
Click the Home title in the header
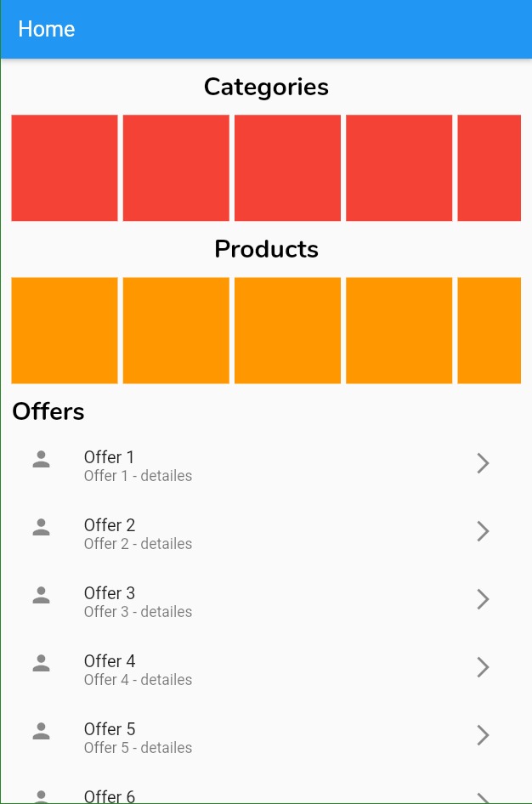pos(46,28)
